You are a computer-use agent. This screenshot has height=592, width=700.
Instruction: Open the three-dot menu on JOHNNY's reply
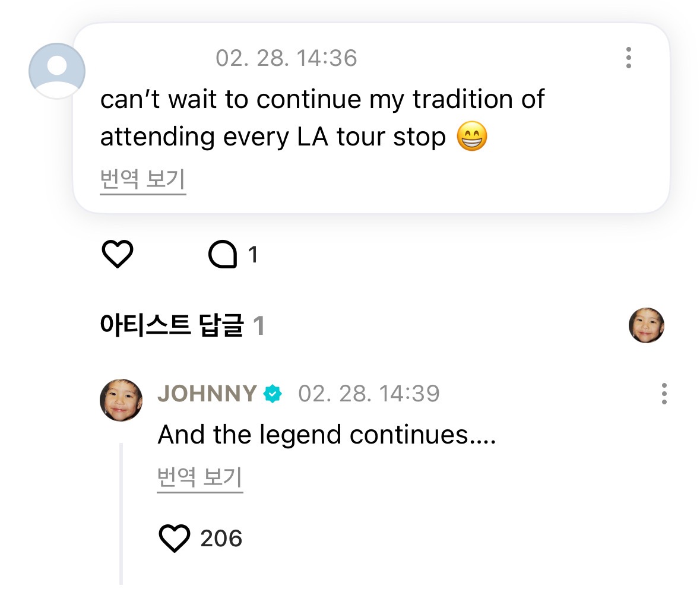click(664, 394)
